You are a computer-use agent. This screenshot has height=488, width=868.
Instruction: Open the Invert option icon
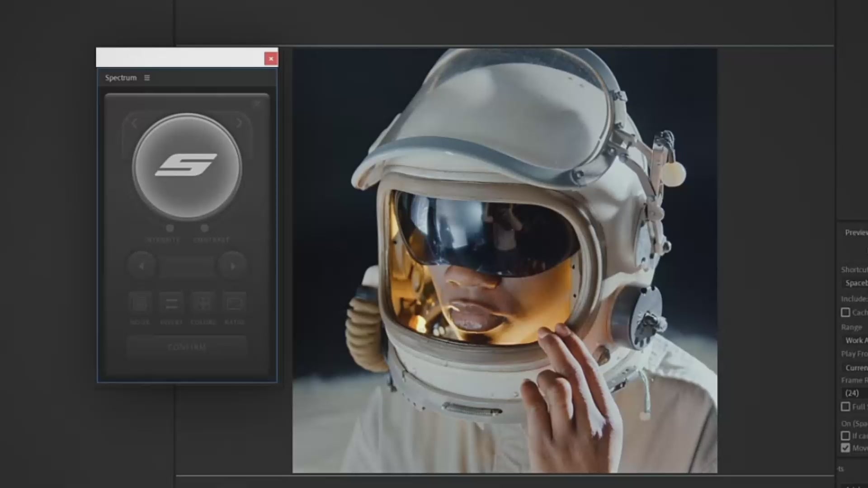(x=171, y=303)
